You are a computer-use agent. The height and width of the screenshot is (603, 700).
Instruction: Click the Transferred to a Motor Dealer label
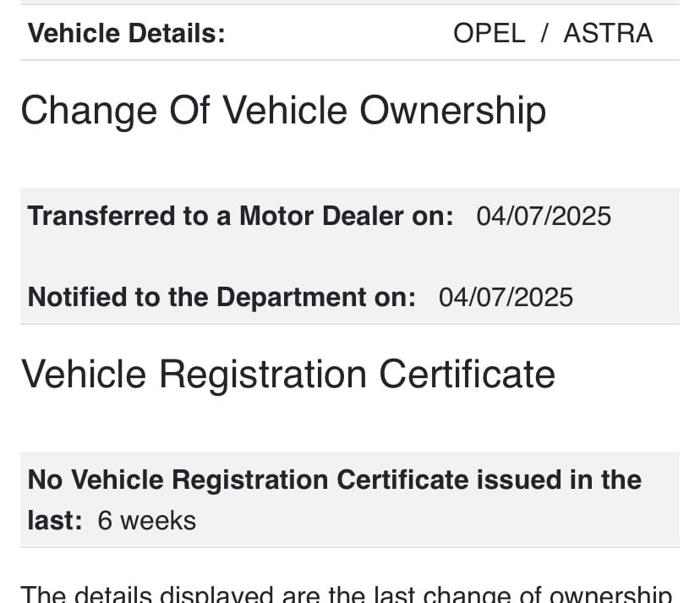point(241,217)
